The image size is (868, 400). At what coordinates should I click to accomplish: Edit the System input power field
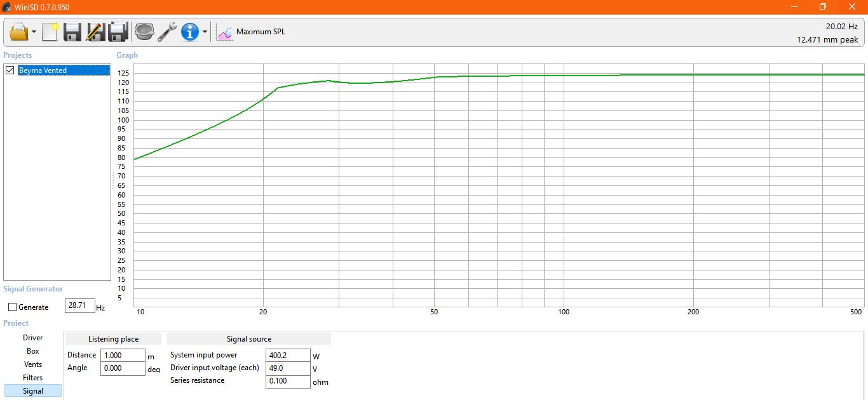tap(288, 356)
